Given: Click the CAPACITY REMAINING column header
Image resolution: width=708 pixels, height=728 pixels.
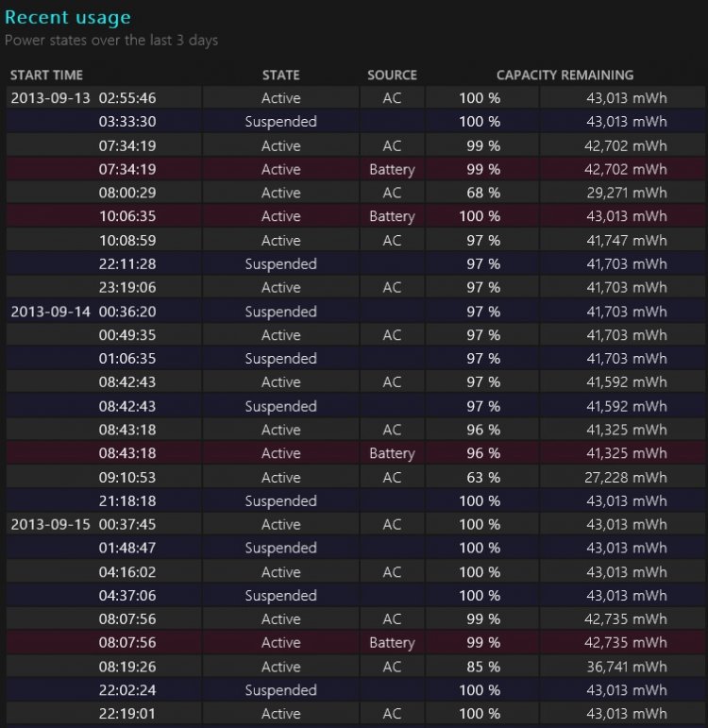Looking at the screenshot, I should pos(565,75).
